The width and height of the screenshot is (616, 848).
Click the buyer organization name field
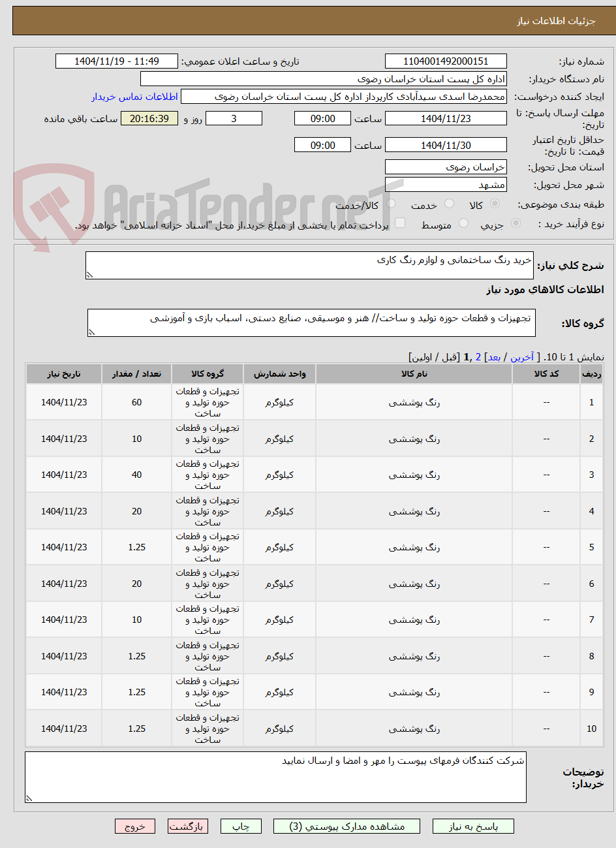tap(323, 79)
